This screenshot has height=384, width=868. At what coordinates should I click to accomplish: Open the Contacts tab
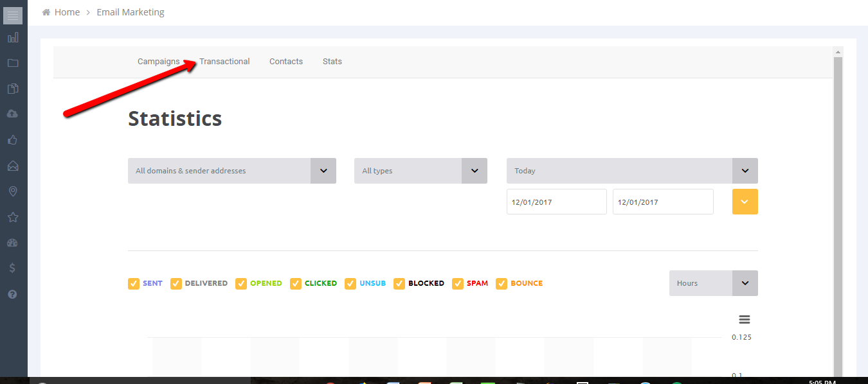click(x=286, y=62)
